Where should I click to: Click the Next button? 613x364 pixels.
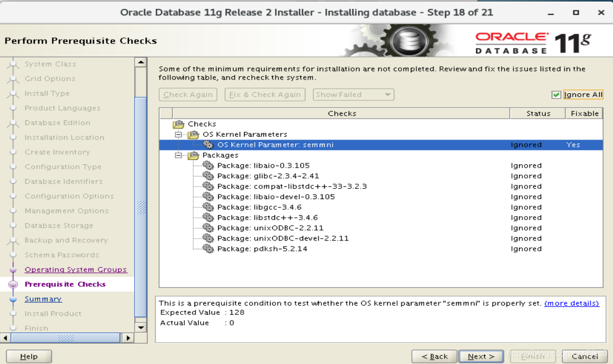[481, 357]
